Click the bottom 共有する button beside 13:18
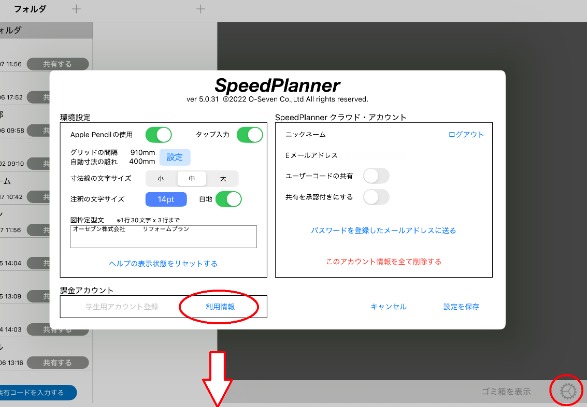This screenshot has height=407, width=587. (57, 362)
